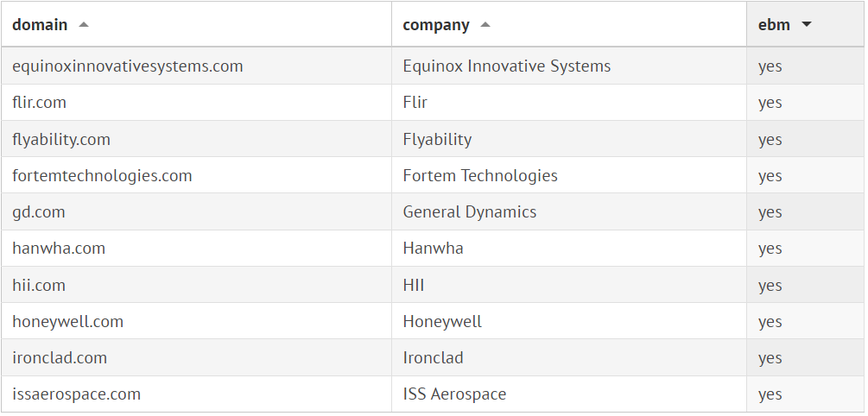Image resolution: width=868 pixels, height=416 pixels.
Task: Select the ISS Aerospace company cell
Action: pyautogui.click(x=454, y=394)
